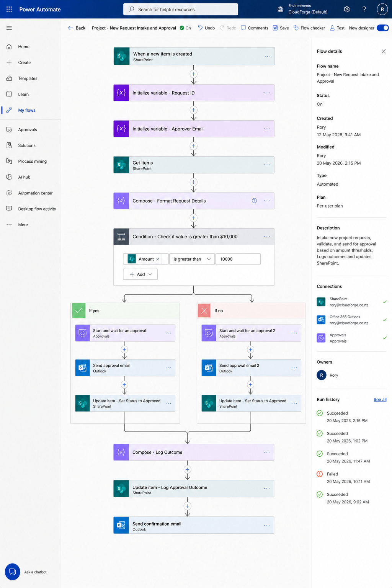Open options menu on Initialize variable Approver Email
This screenshot has height=588, width=392.
[x=267, y=129]
